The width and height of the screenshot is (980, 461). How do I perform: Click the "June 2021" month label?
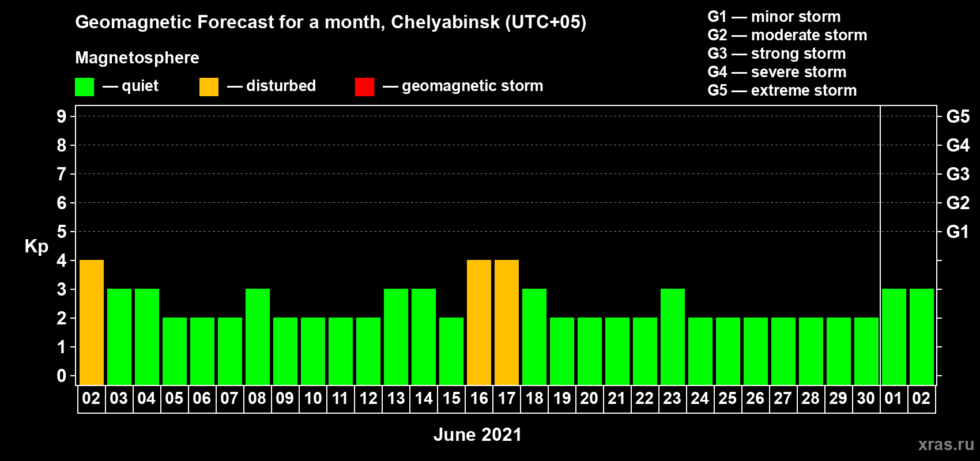[477, 434]
